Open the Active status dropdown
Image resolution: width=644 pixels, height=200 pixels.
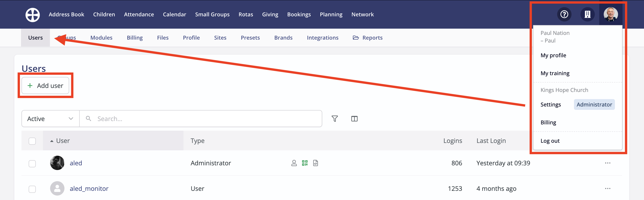point(51,119)
